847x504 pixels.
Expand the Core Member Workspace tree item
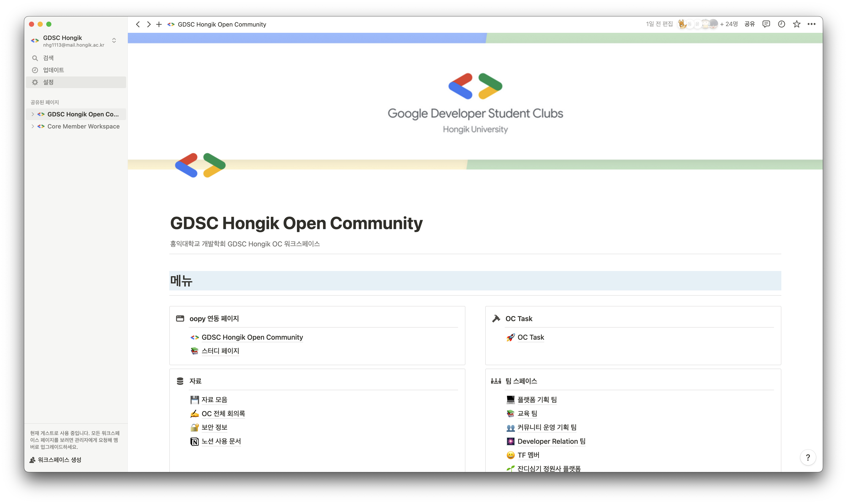pyautogui.click(x=33, y=126)
